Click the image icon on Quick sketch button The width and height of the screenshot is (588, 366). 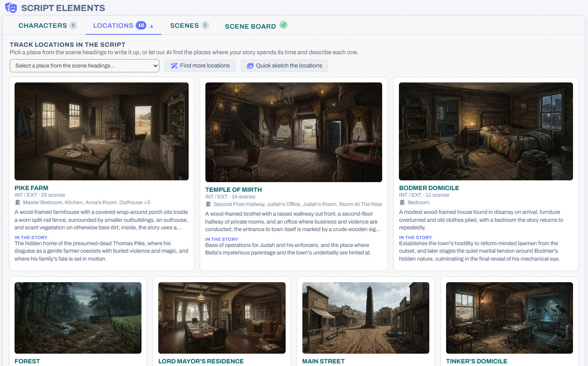[250, 66]
